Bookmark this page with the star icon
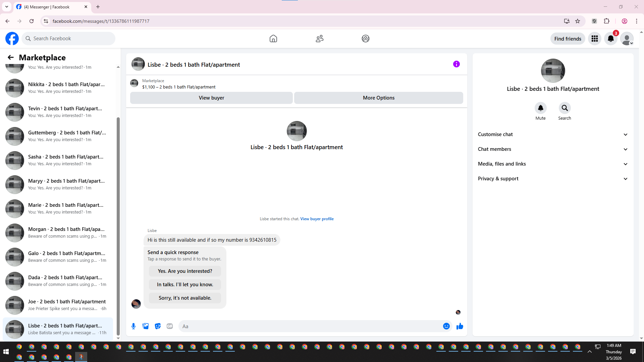 click(x=578, y=21)
